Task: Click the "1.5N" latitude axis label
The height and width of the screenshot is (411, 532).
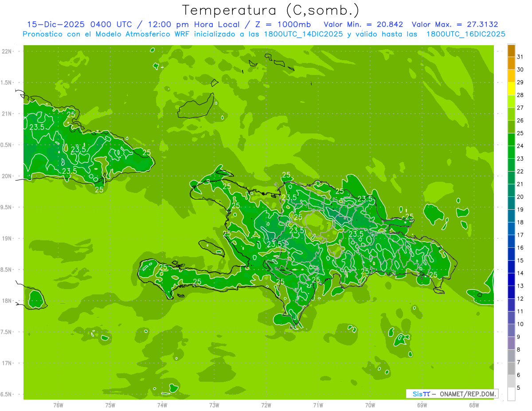Action: [6, 82]
